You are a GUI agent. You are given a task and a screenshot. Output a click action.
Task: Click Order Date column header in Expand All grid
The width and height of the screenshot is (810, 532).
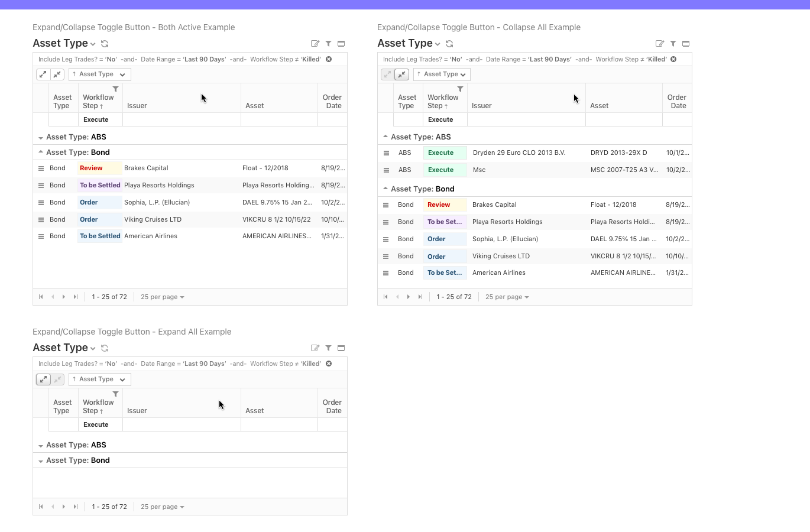point(332,407)
